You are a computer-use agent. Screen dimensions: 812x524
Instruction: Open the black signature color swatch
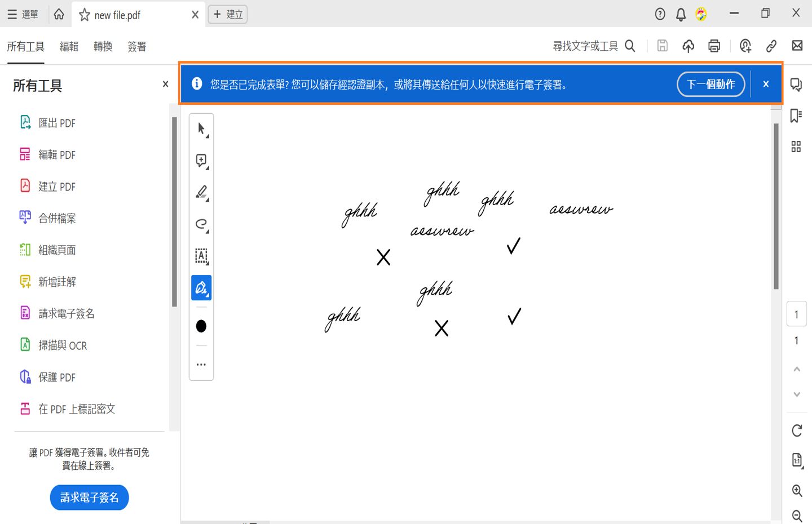point(201,326)
